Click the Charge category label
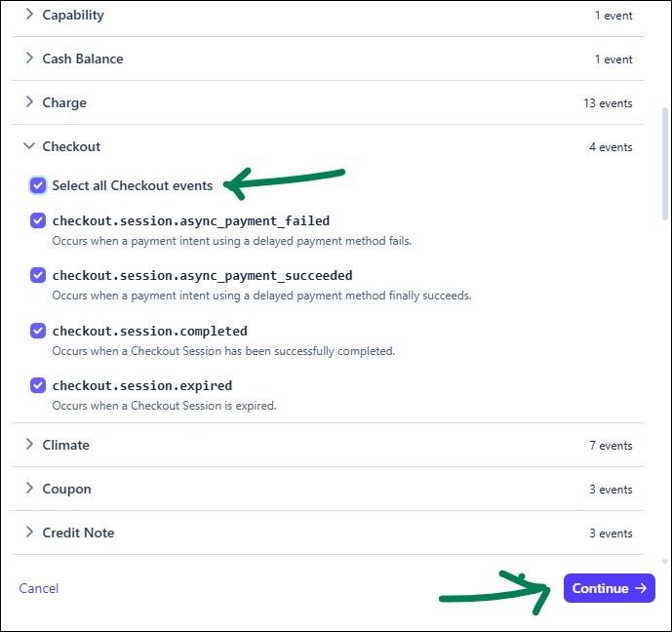Screen dimensions: 672x632 coord(64,102)
